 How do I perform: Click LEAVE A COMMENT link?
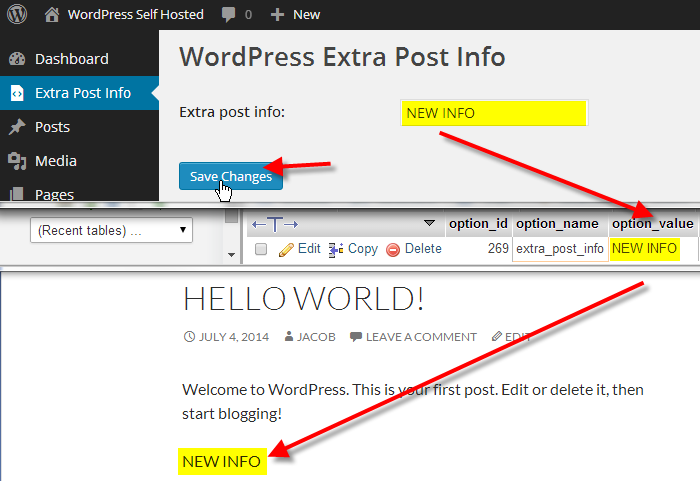pyautogui.click(x=421, y=337)
